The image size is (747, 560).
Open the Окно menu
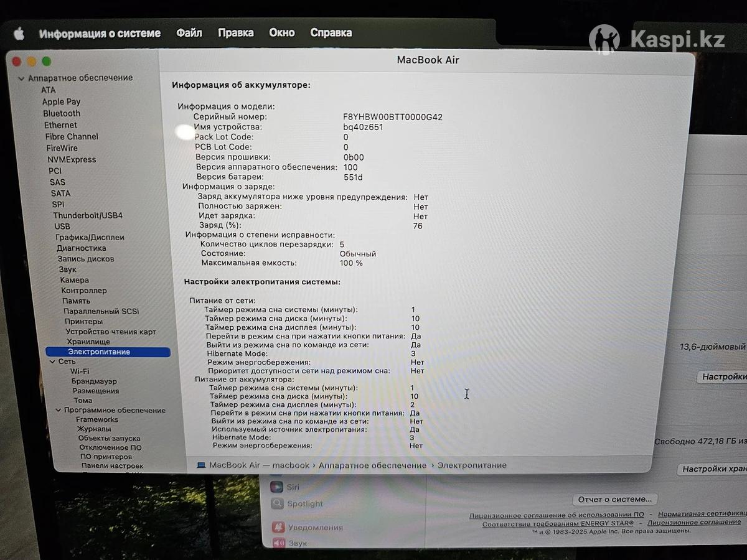pos(281,33)
